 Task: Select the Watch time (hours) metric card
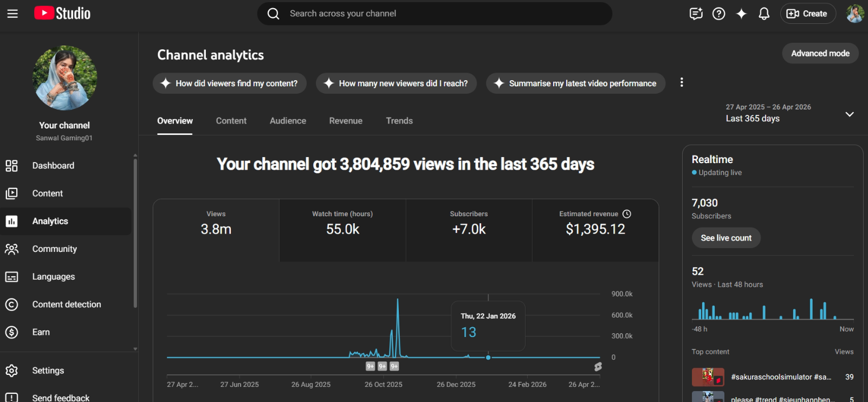(342, 230)
